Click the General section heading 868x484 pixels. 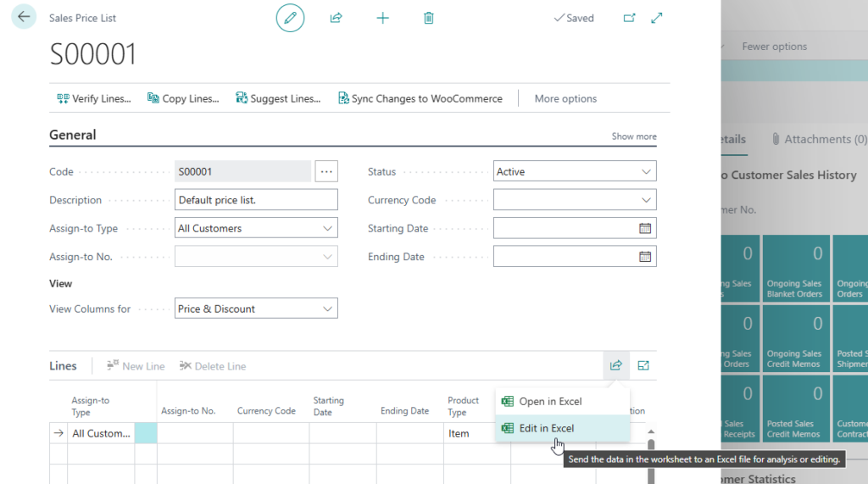73,135
